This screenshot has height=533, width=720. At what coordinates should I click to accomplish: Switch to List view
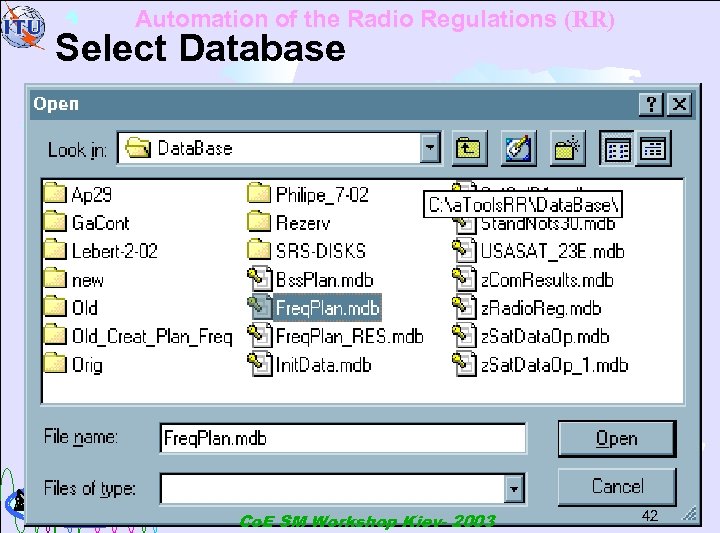click(618, 149)
